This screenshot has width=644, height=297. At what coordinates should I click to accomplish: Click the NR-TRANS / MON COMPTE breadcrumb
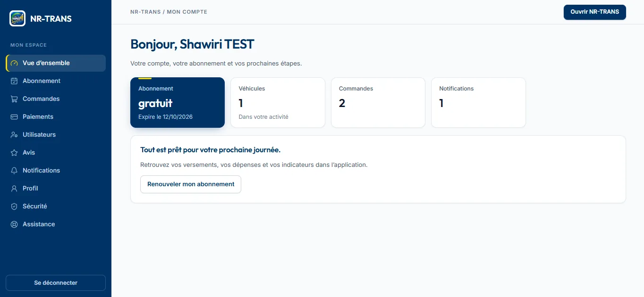click(x=169, y=12)
